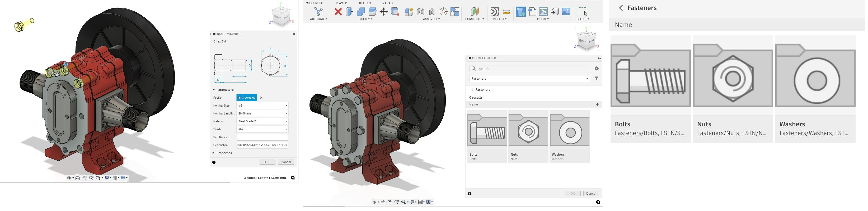Viewport: 868px width, 211px height.
Task: Open the fastener library settings gear
Action: pyautogui.click(x=597, y=69)
